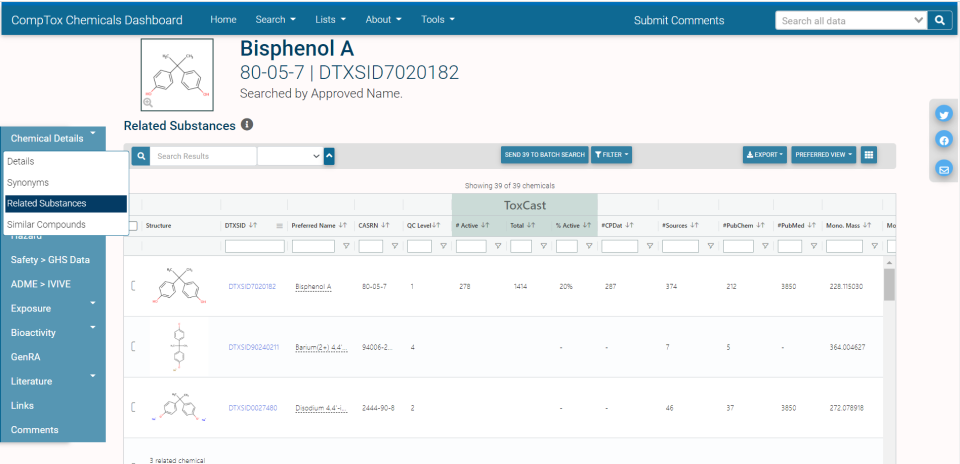Image resolution: width=960 pixels, height=464 pixels.
Task: Open the Preferred View dropdown
Action: (x=823, y=155)
